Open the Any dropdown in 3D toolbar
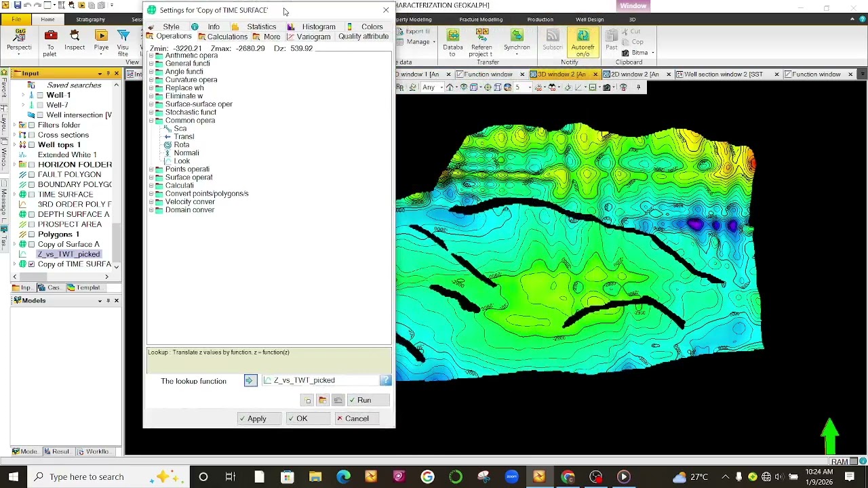The width and height of the screenshot is (868, 488). click(x=432, y=87)
